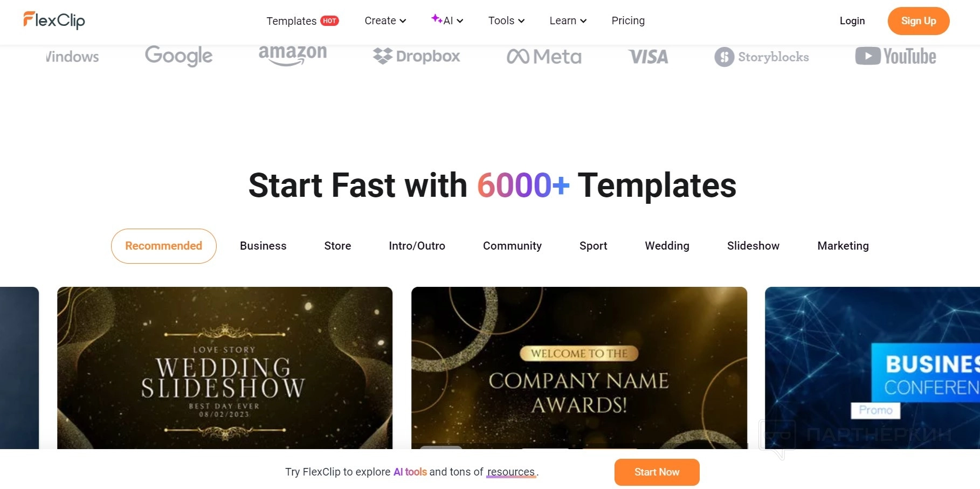Click the Meta logo

pos(544,57)
